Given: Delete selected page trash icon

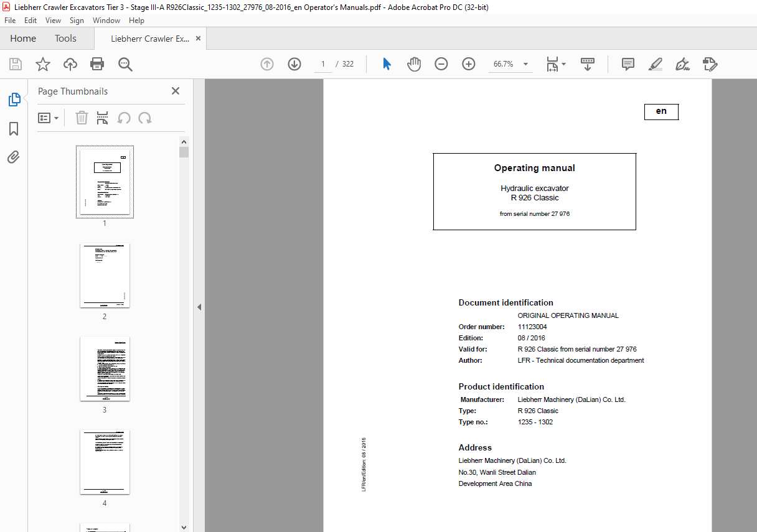Looking at the screenshot, I should tap(82, 118).
